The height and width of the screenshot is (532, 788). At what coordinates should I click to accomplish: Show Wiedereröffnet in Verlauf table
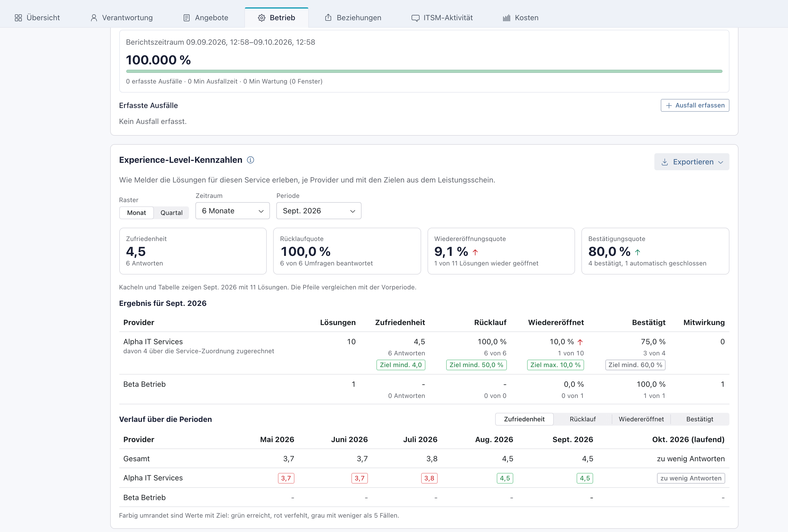click(641, 419)
